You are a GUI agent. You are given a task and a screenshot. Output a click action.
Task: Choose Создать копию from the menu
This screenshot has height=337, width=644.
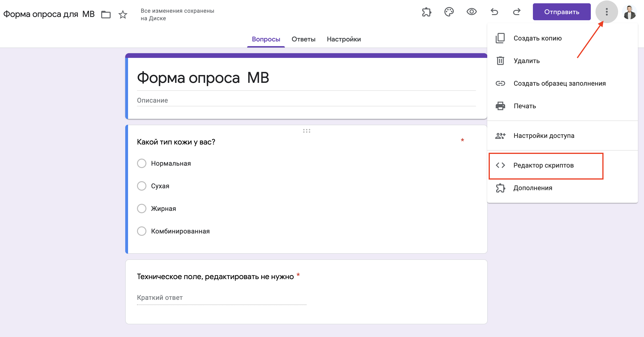pos(562,38)
